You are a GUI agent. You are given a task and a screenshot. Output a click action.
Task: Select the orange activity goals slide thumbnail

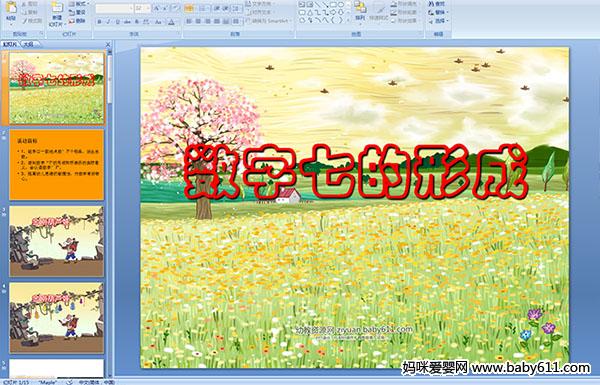click(x=57, y=165)
